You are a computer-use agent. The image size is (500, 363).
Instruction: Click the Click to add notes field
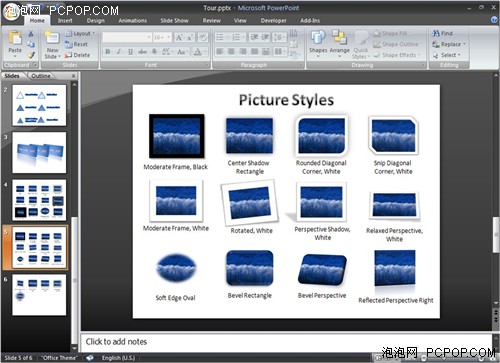[x=286, y=342]
